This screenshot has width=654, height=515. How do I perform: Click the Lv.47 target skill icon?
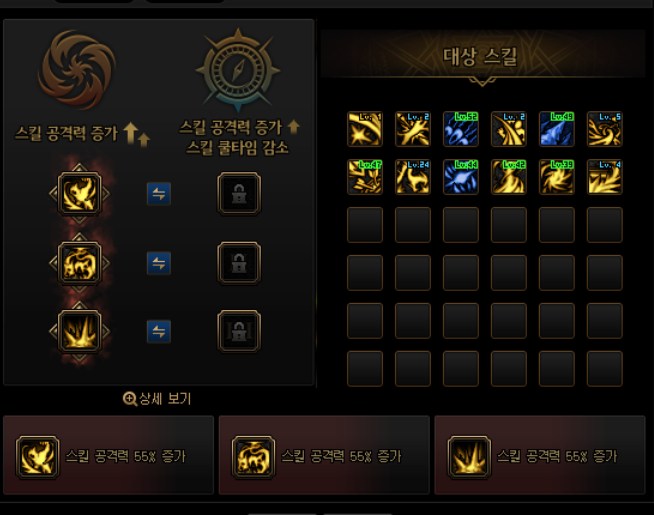click(365, 177)
